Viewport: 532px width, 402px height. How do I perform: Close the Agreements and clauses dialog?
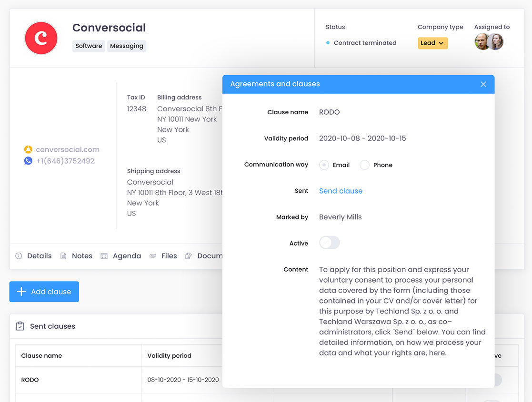pos(483,84)
